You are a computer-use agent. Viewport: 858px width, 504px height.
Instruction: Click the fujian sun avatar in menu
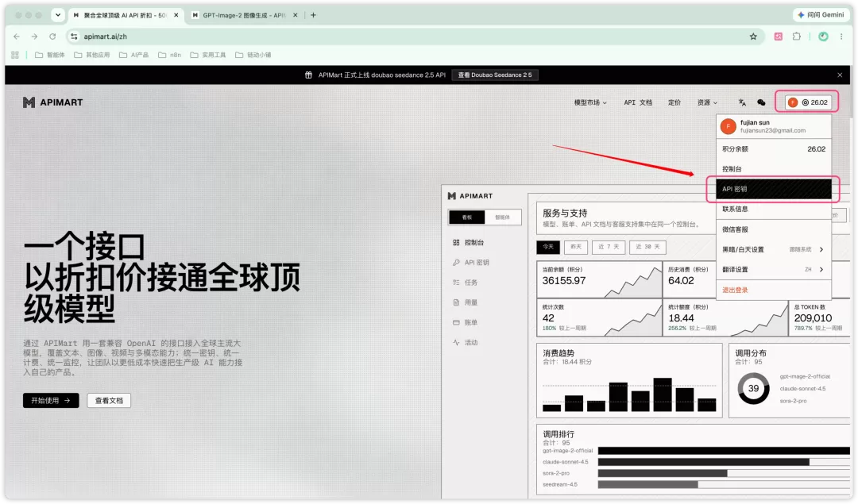729,126
